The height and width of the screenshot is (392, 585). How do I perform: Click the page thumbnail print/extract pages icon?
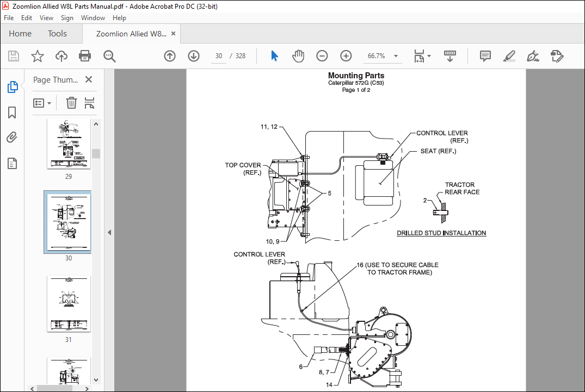point(90,102)
